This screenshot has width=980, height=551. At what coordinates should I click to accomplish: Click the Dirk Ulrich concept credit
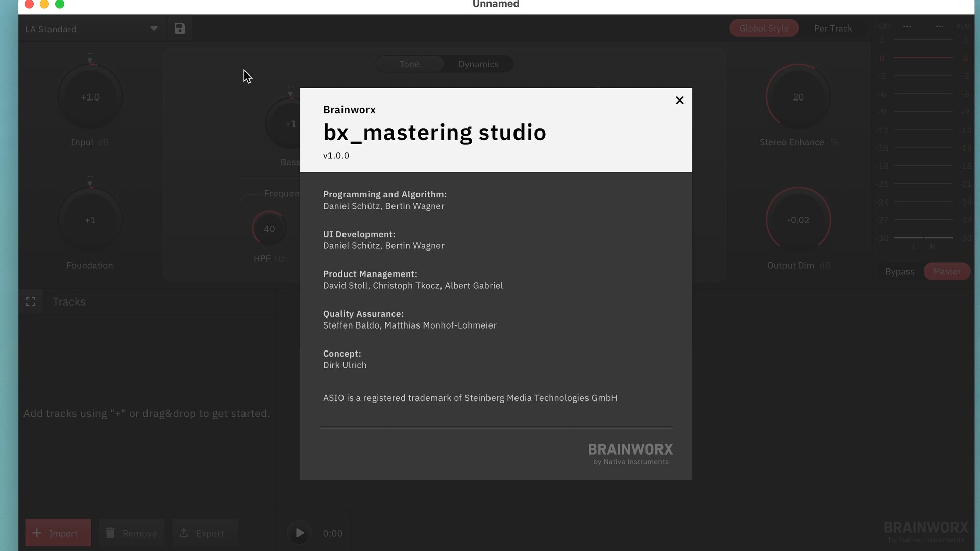[345, 365]
